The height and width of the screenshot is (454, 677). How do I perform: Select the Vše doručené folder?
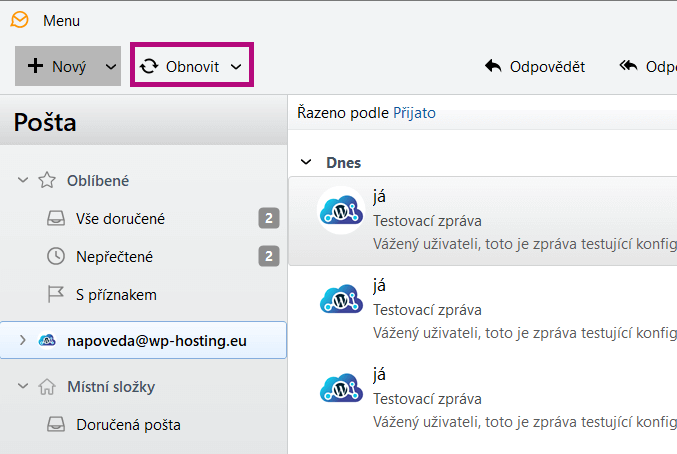pos(120,218)
